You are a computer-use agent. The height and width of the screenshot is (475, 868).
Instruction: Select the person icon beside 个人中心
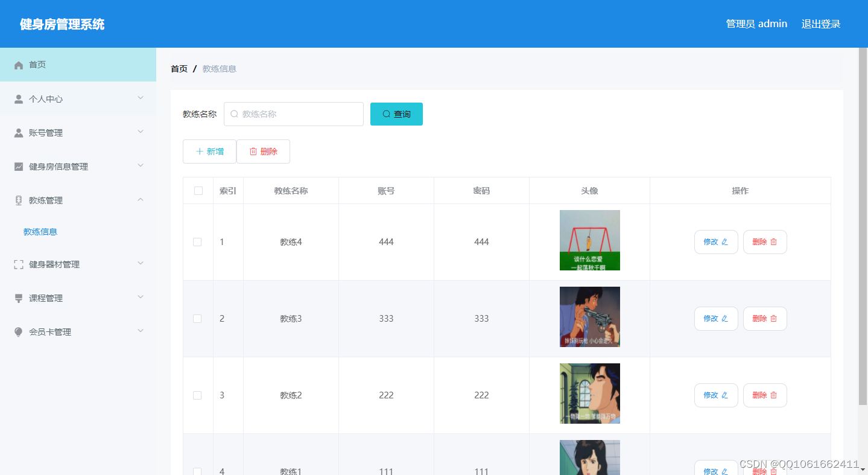pyautogui.click(x=19, y=98)
